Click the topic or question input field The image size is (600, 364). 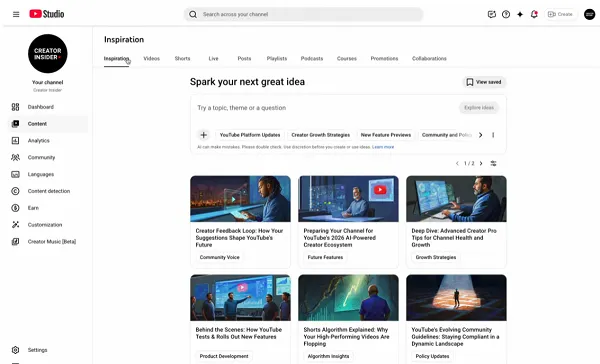pyautogui.click(x=325, y=108)
